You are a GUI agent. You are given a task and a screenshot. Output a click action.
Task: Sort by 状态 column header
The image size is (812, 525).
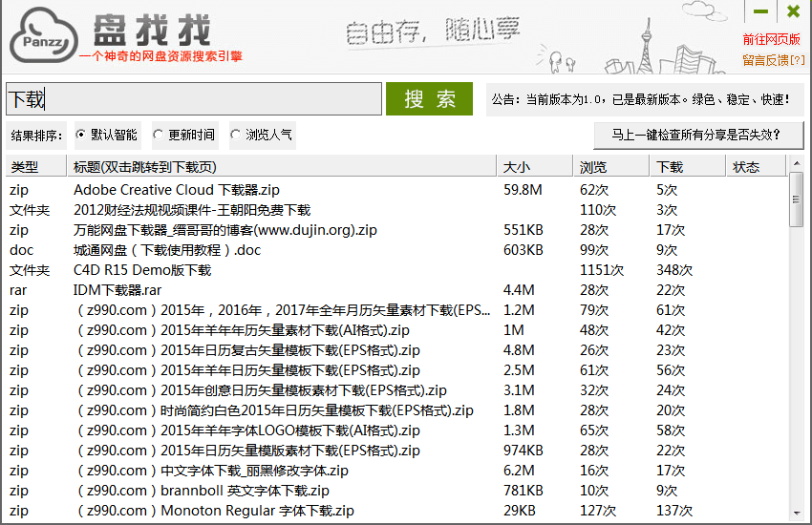756,167
